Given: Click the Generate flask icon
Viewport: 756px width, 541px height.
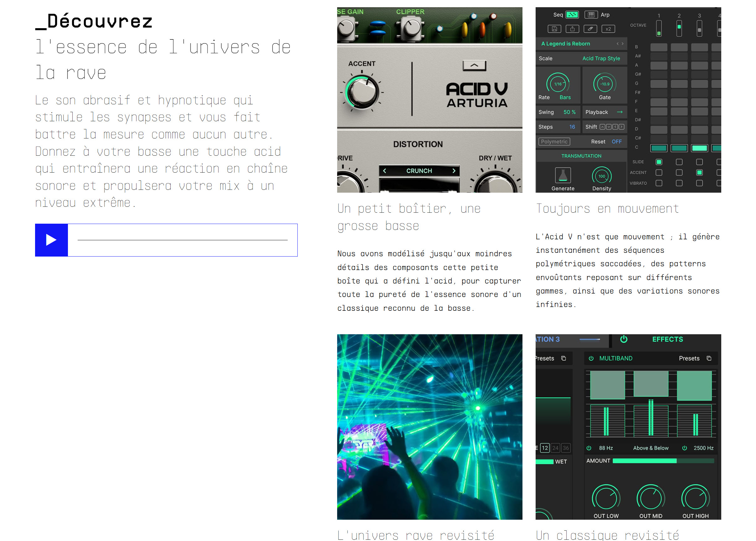Looking at the screenshot, I should click(x=563, y=175).
